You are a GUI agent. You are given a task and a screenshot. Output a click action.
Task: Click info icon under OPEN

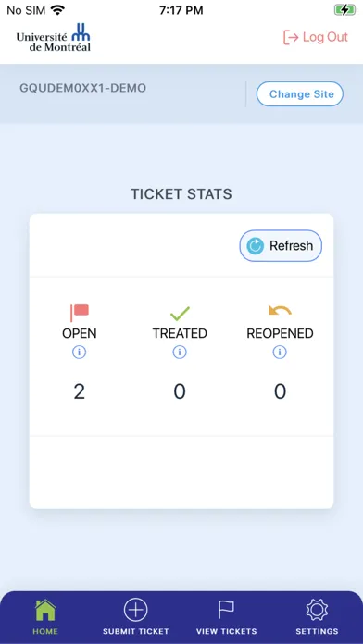pyautogui.click(x=80, y=353)
